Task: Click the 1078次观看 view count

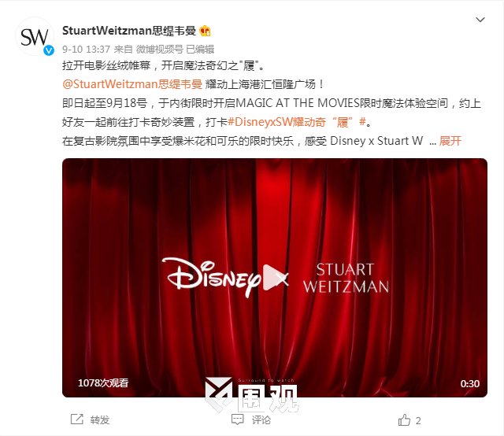Action: coord(103,382)
